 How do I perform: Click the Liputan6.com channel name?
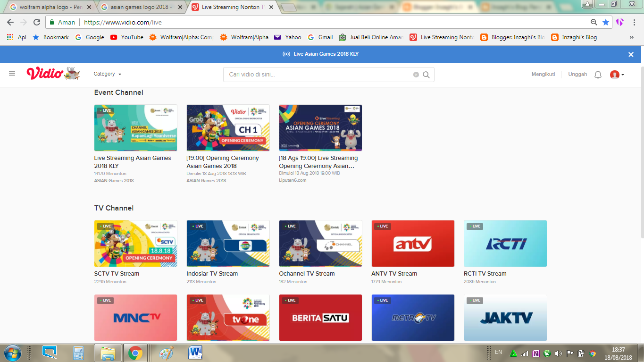293,180
